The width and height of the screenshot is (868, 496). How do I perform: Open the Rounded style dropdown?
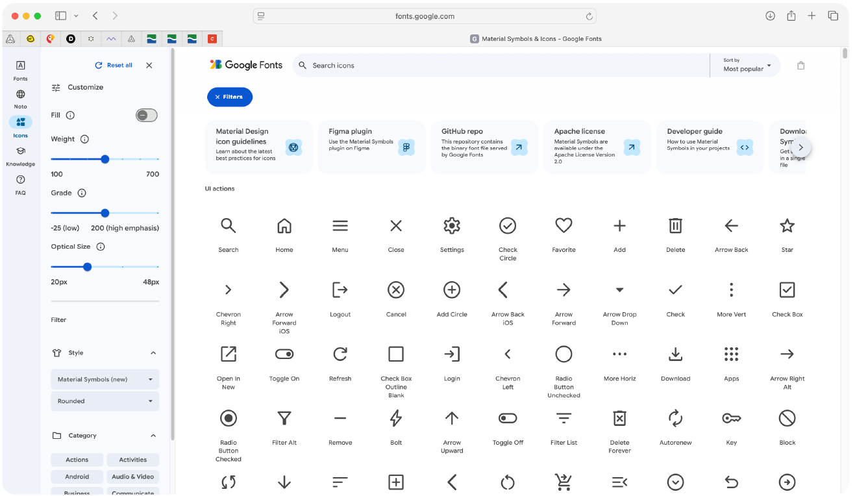tap(105, 401)
